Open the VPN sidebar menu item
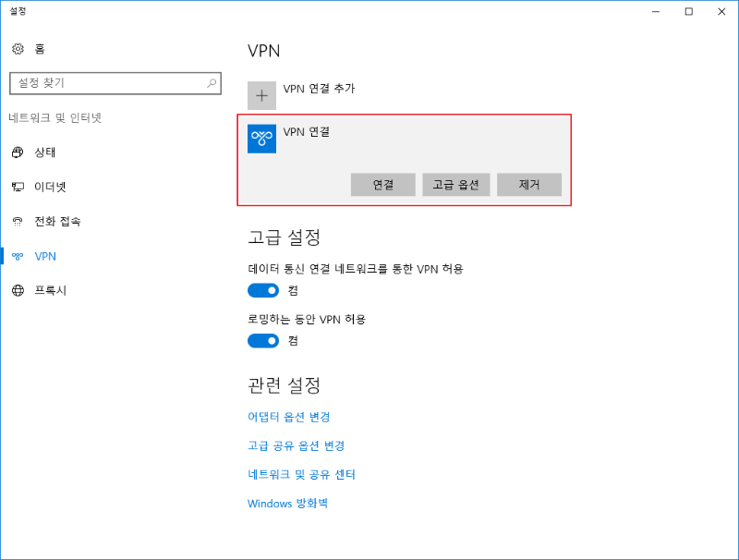 pyautogui.click(x=45, y=256)
